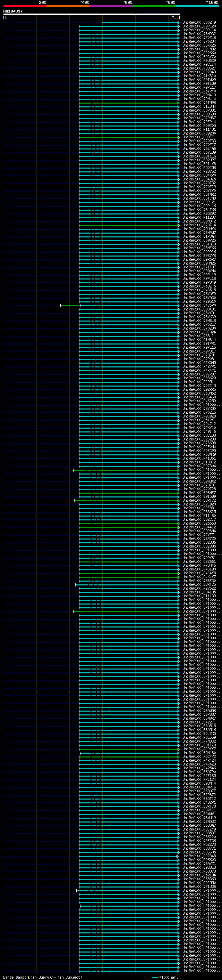222x980 pixels.
Task: Click the AU194857 query name
Action: click(x=13, y=11)
